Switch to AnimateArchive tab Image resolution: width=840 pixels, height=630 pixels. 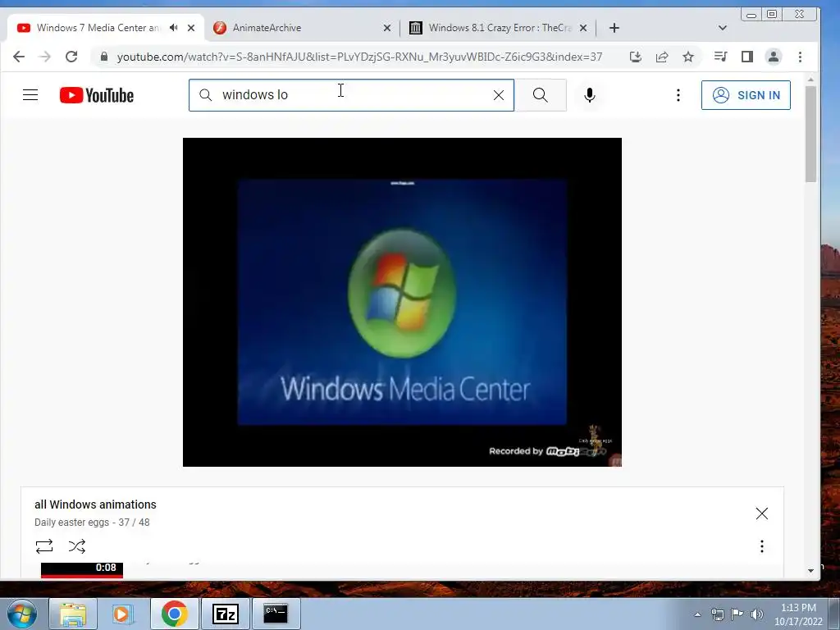coord(303,28)
